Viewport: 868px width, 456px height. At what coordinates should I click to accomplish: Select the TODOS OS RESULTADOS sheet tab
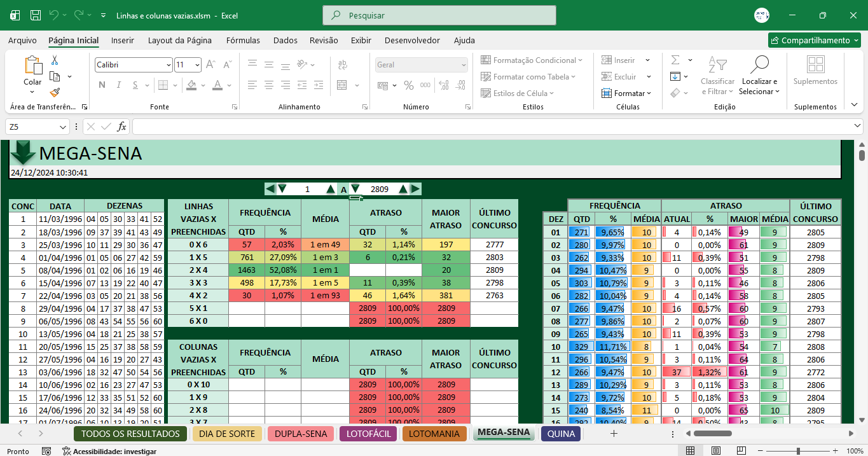click(130, 434)
